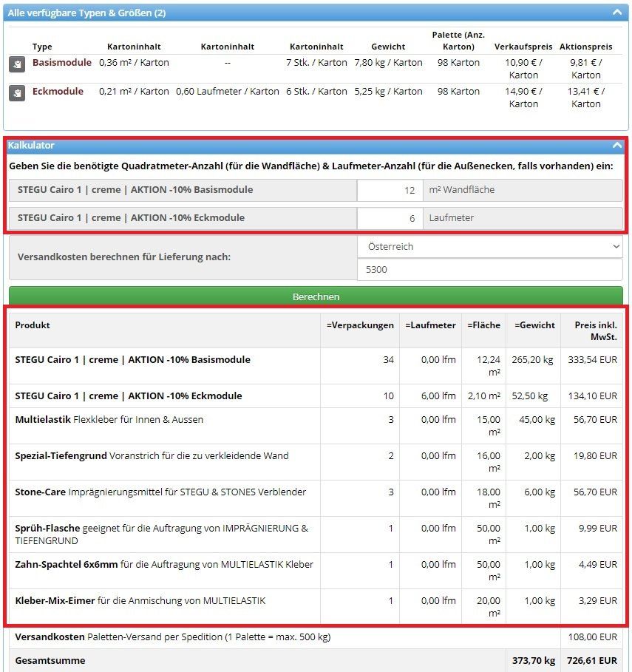Image resolution: width=632 pixels, height=672 pixels.
Task: Click the '=Fläche' column header
Action: [x=483, y=325]
